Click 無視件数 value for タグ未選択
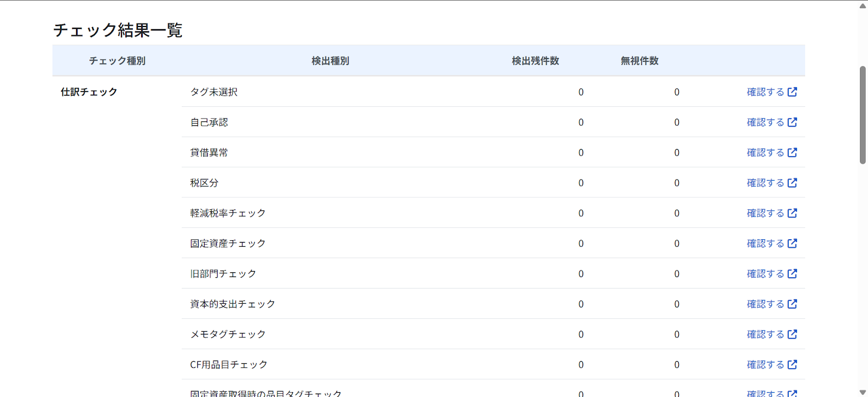This screenshot has width=868, height=397. coord(676,92)
